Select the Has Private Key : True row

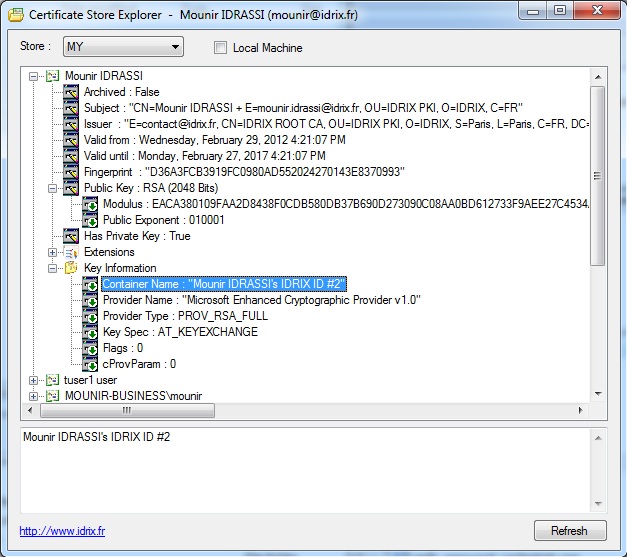[137, 236]
